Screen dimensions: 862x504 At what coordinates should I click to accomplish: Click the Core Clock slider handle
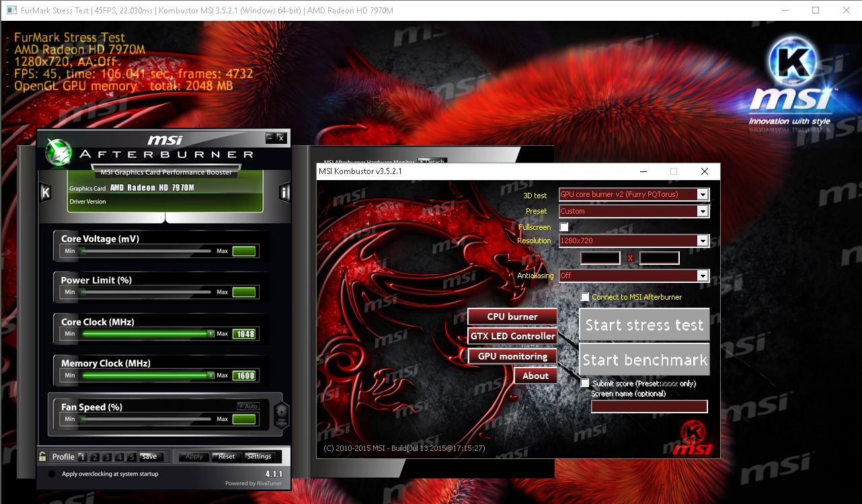210,334
